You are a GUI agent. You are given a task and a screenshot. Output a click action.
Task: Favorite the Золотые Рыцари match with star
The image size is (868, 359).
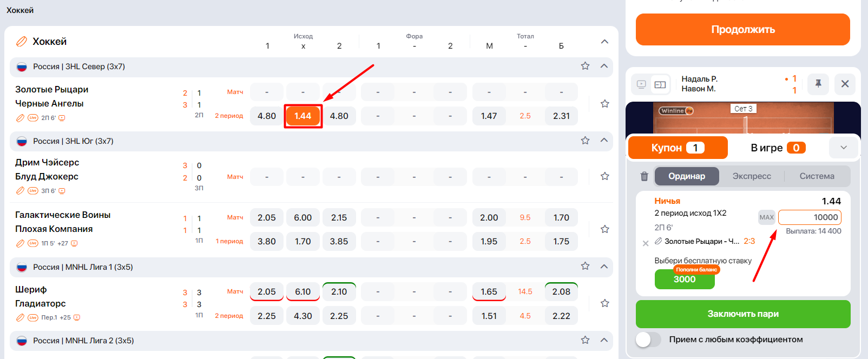pos(604,104)
